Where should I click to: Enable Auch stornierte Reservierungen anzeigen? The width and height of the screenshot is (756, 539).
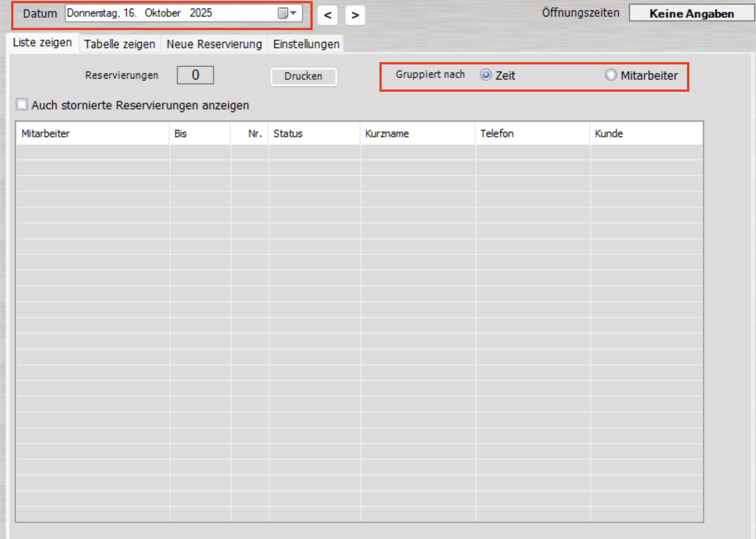pyautogui.click(x=21, y=105)
